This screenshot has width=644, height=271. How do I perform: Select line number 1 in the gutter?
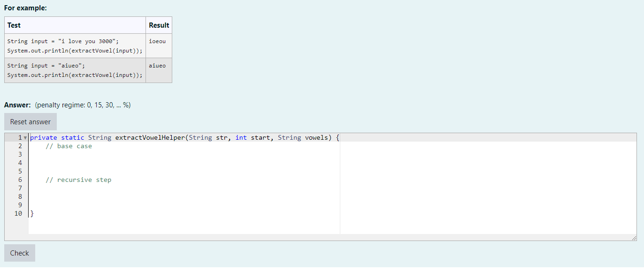tap(19, 137)
